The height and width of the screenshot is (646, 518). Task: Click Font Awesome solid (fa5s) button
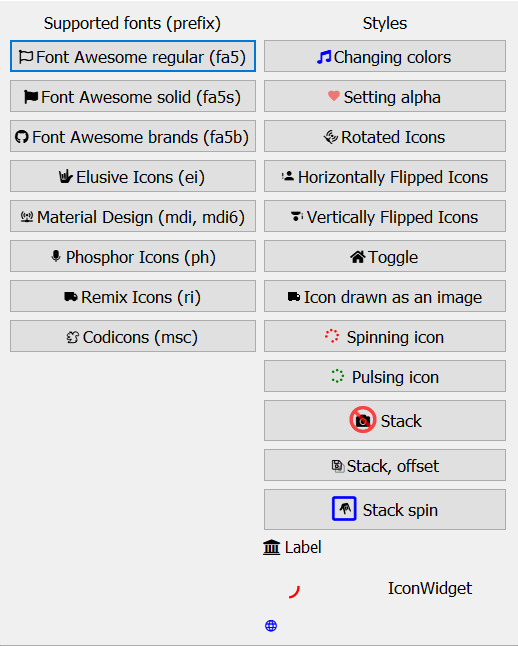(x=133, y=96)
